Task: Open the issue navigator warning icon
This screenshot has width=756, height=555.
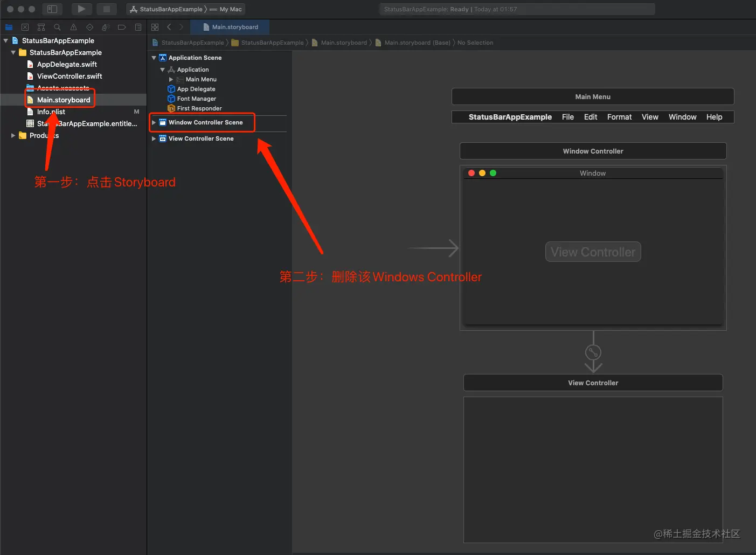Action: tap(73, 27)
